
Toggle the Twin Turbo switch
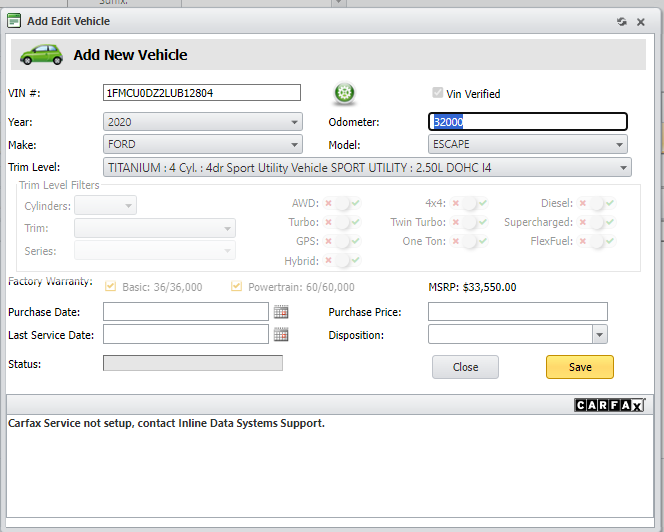469,222
